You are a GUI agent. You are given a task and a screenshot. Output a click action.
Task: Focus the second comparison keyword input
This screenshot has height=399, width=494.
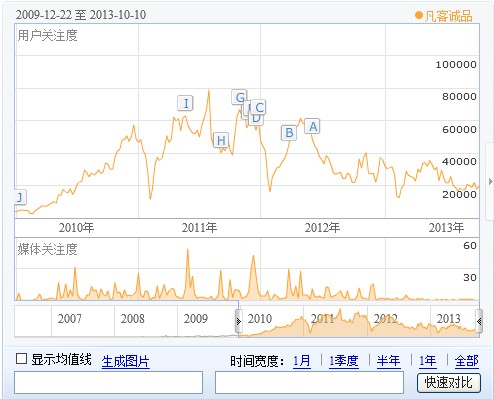(309, 382)
